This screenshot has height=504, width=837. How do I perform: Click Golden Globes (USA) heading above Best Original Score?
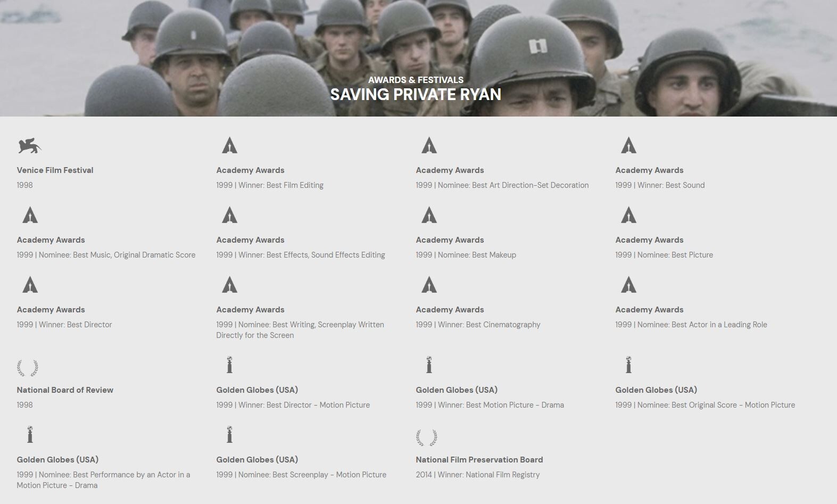click(x=656, y=390)
